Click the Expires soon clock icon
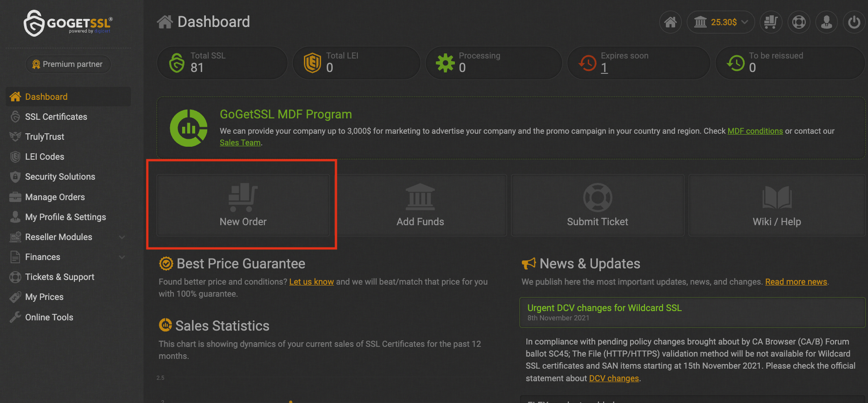The height and width of the screenshot is (403, 868). tap(587, 63)
